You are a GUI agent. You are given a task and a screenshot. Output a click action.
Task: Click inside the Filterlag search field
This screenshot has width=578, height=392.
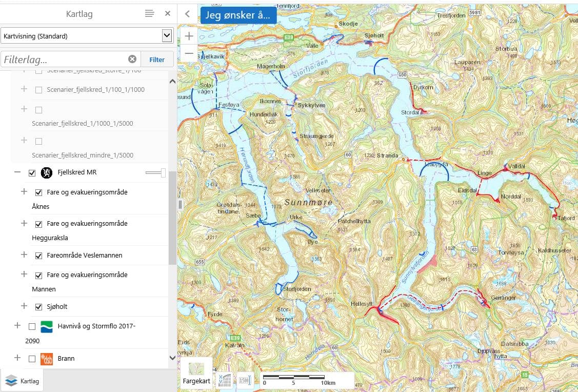pos(67,59)
